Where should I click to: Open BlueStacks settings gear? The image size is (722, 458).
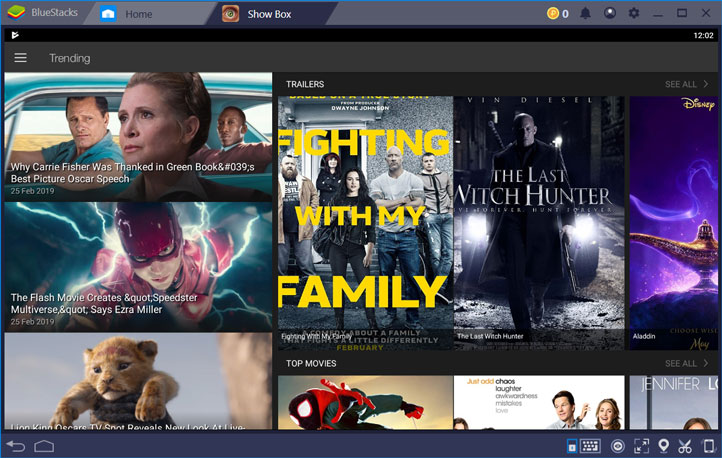coord(634,13)
